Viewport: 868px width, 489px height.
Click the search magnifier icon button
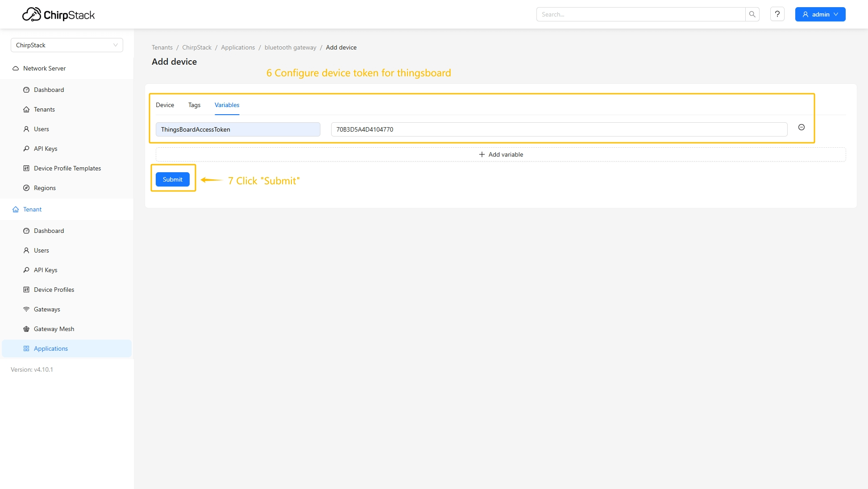752,14
